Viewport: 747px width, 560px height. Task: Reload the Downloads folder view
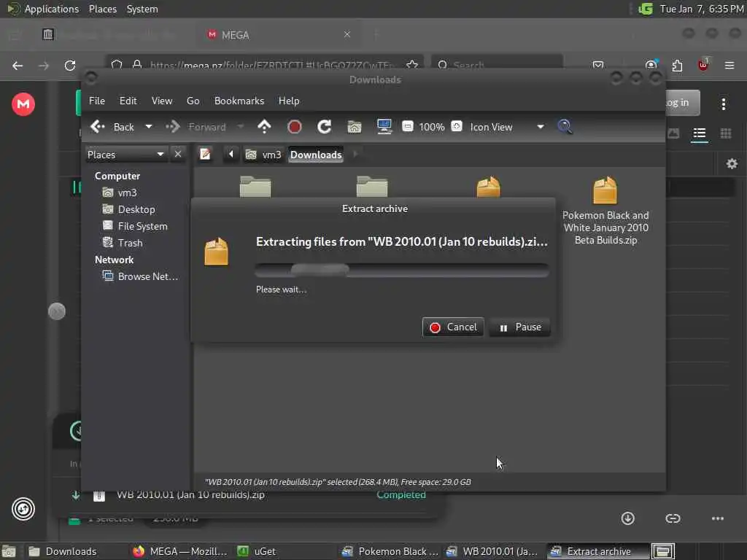325,127
